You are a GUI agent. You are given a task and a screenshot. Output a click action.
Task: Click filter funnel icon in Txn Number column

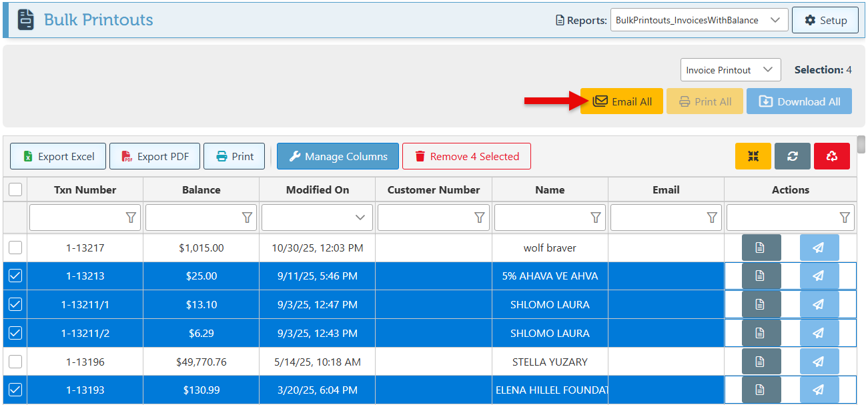(131, 218)
